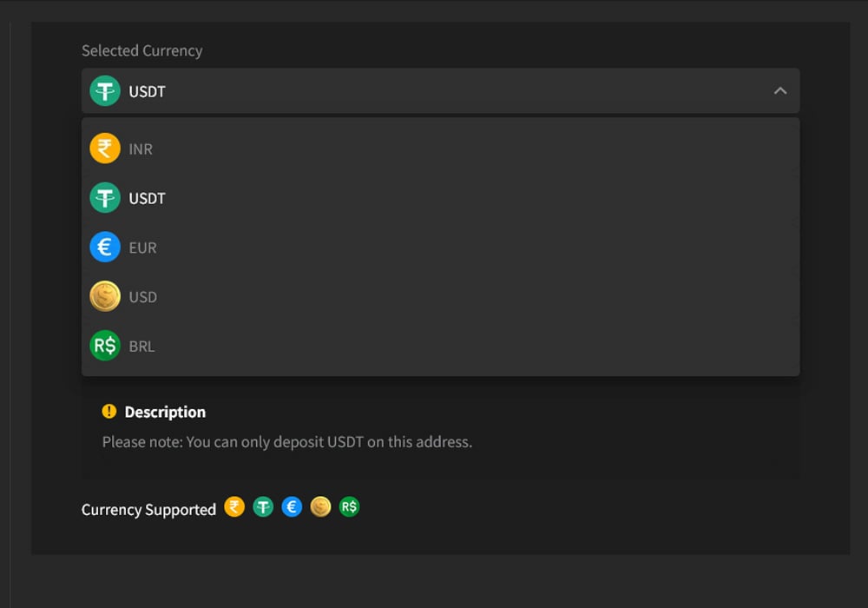The width and height of the screenshot is (868, 608).
Task: Collapse the currency dropdown using the chevron
Action: [779, 90]
